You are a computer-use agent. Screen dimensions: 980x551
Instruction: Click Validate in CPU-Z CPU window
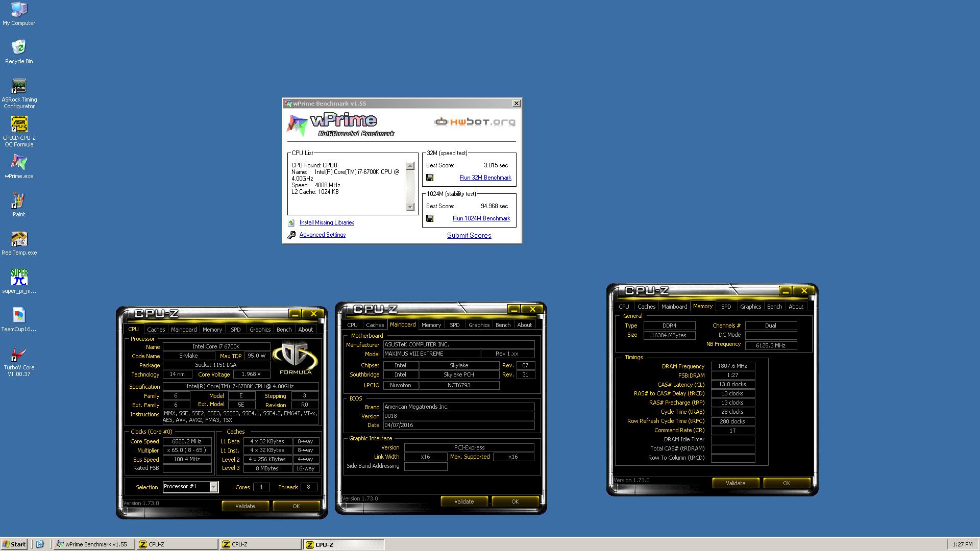245,506
